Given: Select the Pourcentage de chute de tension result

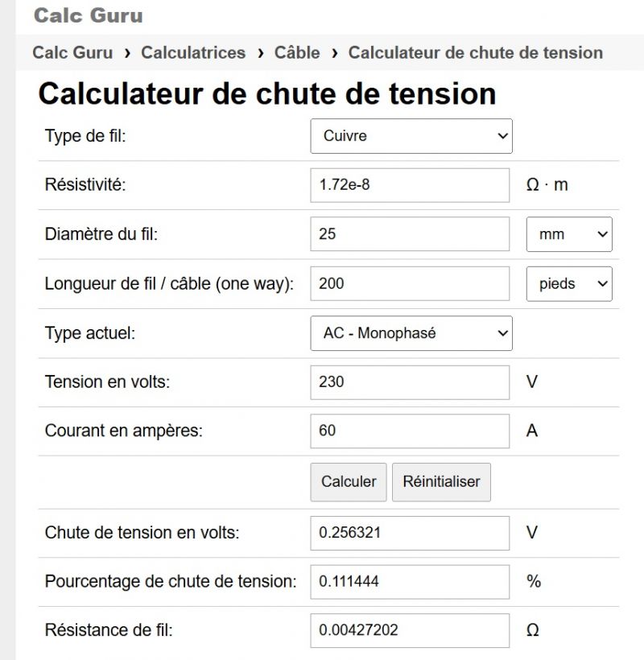Looking at the screenshot, I should pyautogui.click(x=410, y=581).
